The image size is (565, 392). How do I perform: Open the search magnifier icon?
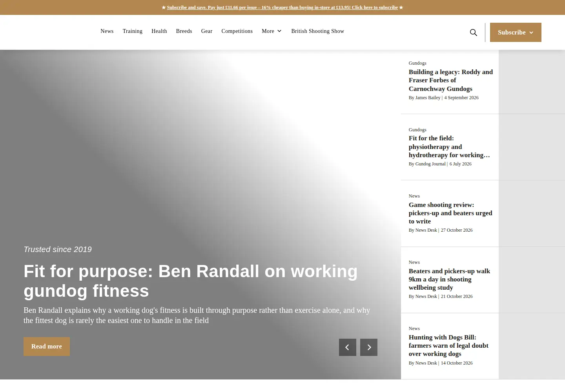tap(474, 33)
